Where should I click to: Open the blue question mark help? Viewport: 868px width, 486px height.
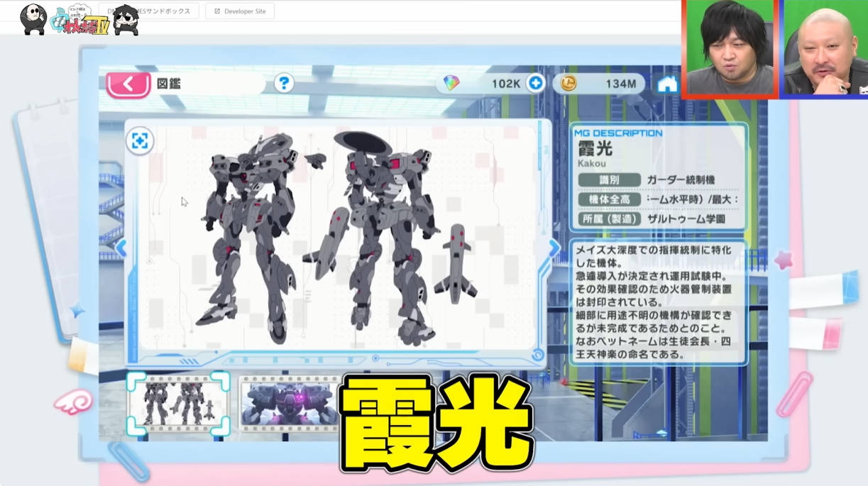pyautogui.click(x=284, y=83)
